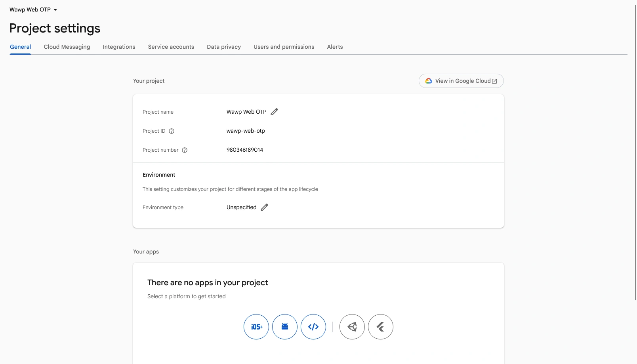Add a Web app to the project
The height and width of the screenshot is (364, 637).
(x=313, y=327)
